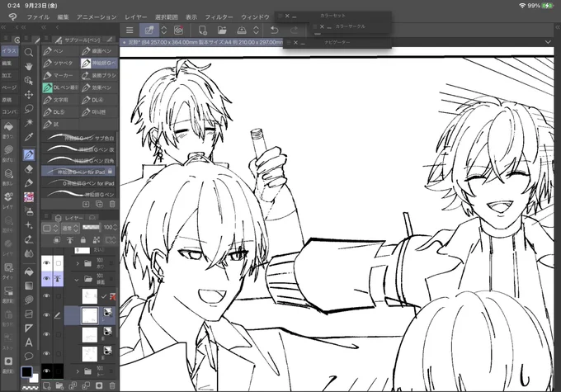Open the レイヤー menu
The image size is (561, 392).
pyautogui.click(x=135, y=17)
